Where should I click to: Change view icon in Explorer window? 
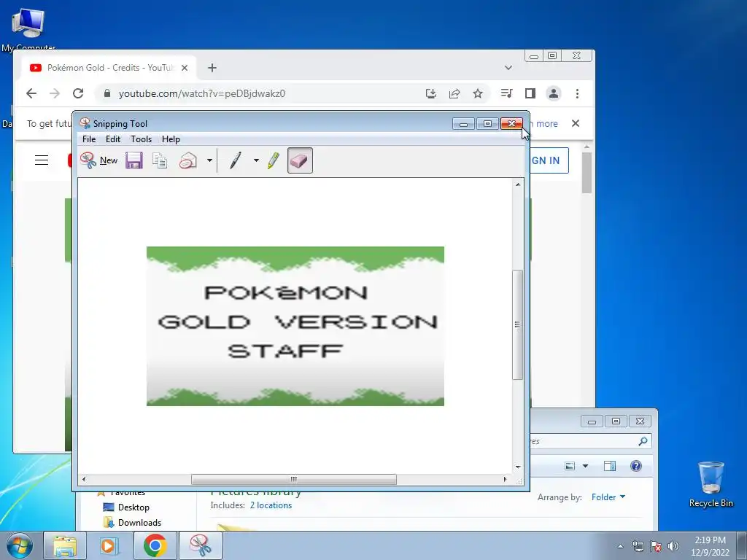pos(570,466)
